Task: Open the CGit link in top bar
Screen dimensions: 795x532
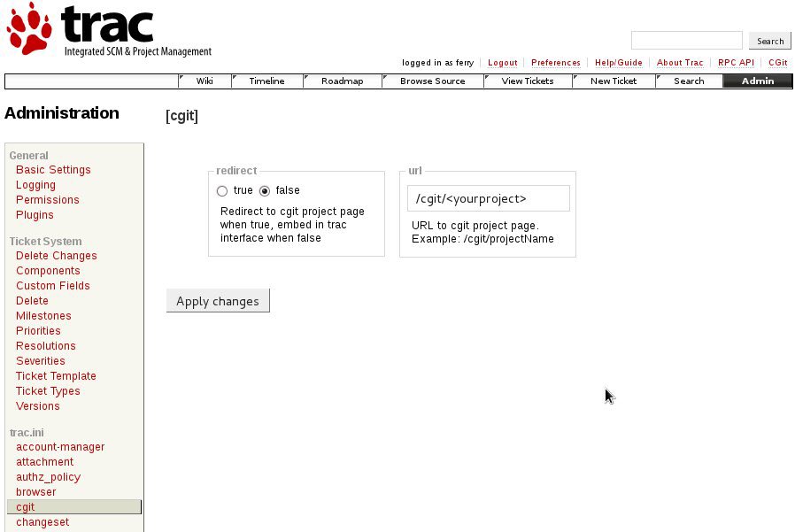Action: (x=778, y=63)
